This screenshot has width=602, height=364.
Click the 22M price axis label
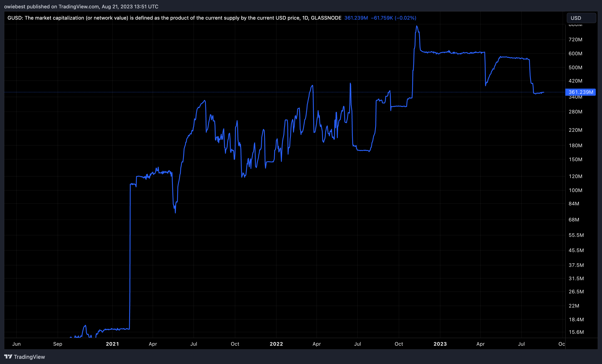pyautogui.click(x=574, y=306)
